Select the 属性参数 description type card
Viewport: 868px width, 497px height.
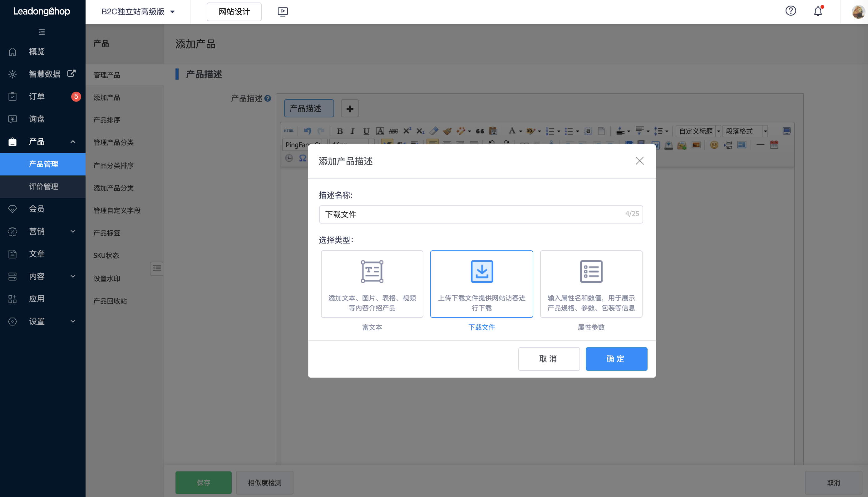click(x=591, y=284)
